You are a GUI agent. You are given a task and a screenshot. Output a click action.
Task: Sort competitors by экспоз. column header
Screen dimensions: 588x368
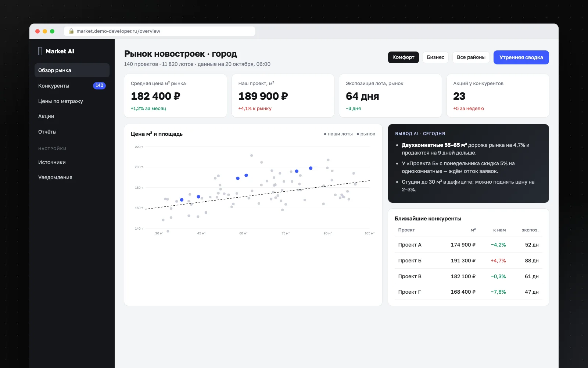(x=530, y=230)
